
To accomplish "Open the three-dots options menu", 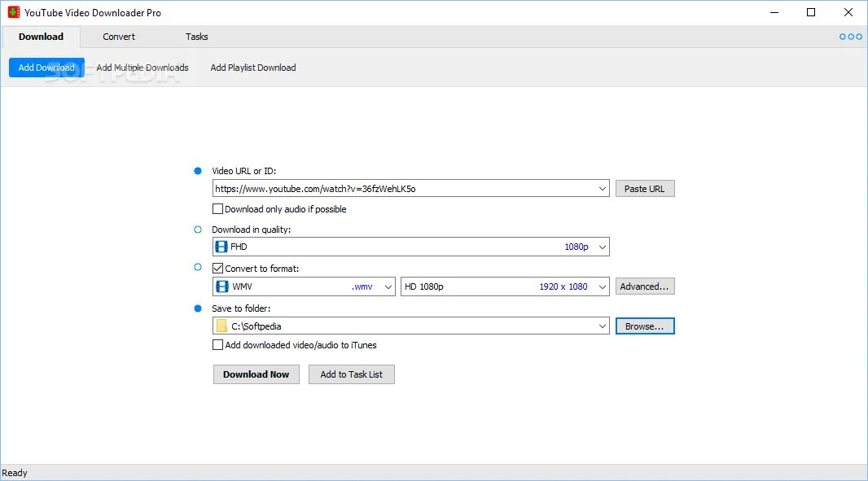I will 851,37.
